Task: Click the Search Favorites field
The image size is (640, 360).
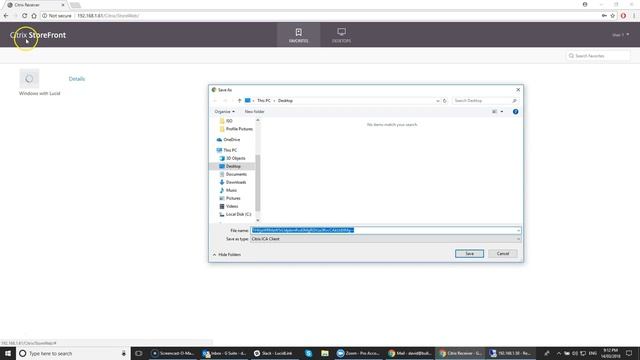Action: 598,56
